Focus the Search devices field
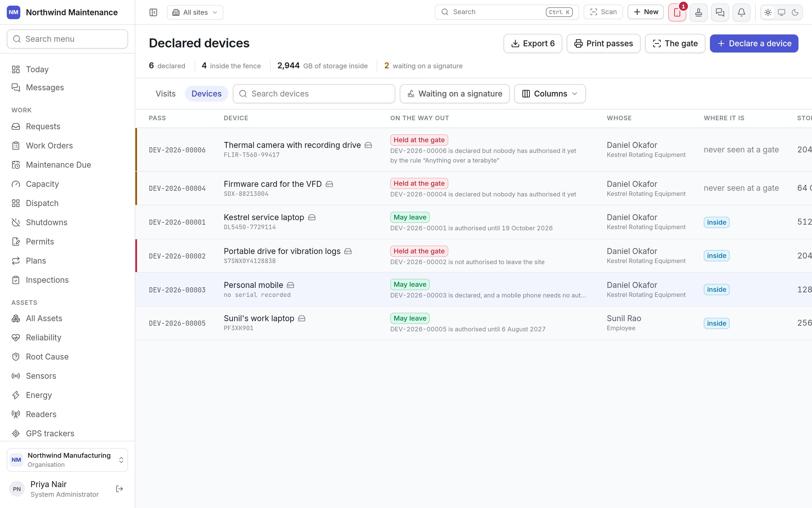 (314, 94)
